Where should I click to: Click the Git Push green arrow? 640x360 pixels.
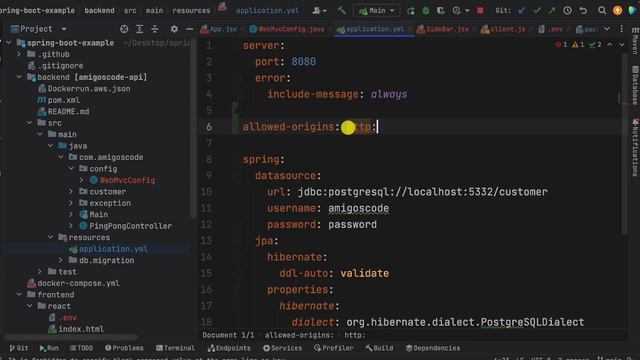(552, 11)
